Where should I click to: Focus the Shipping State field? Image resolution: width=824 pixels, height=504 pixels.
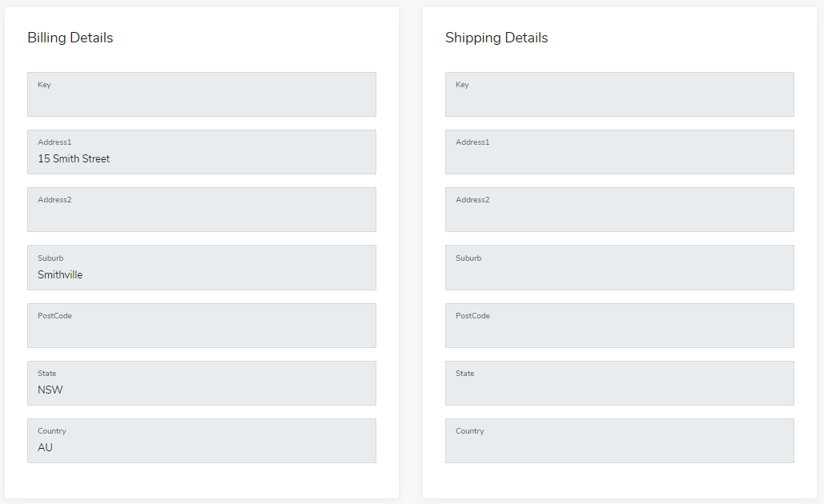point(620,383)
